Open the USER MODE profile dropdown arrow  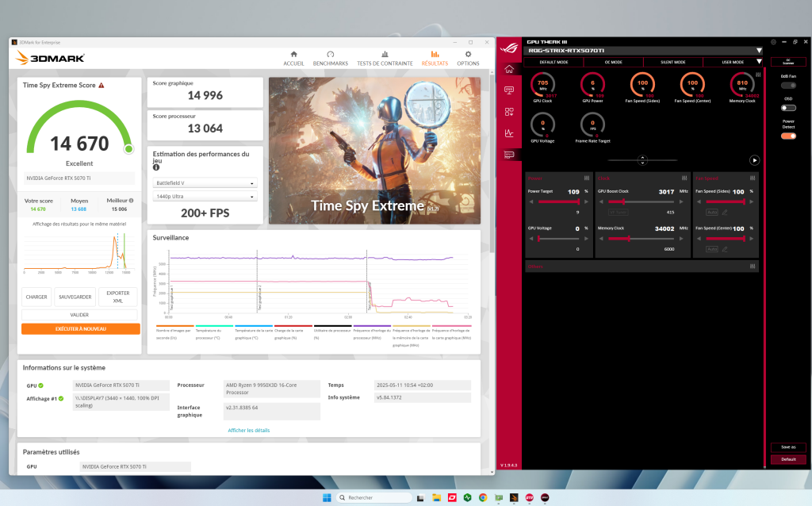[x=759, y=62]
